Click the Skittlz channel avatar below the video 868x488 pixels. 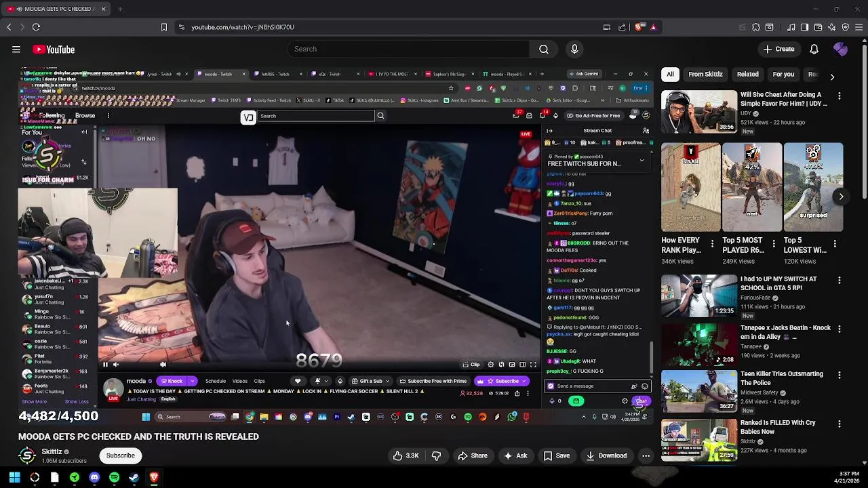click(x=27, y=455)
